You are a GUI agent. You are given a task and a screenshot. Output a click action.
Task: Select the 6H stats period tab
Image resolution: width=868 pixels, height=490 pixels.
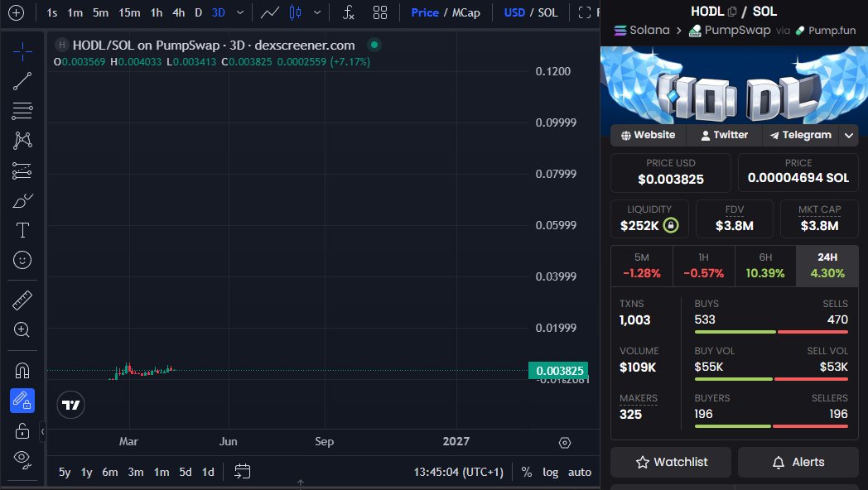pos(765,266)
